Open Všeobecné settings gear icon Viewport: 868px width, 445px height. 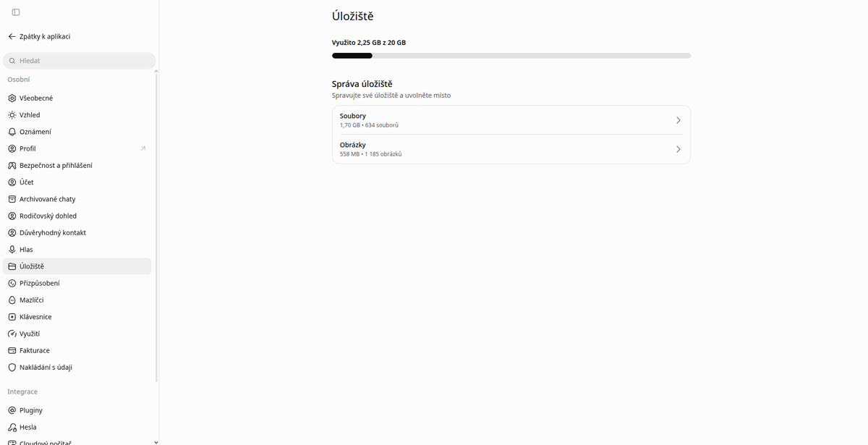click(x=12, y=98)
